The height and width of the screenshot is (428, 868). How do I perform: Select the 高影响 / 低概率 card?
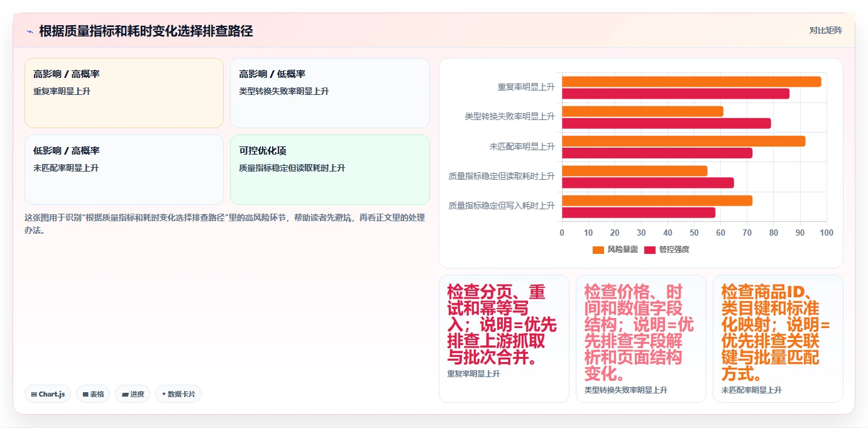pyautogui.click(x=330, y=93)
